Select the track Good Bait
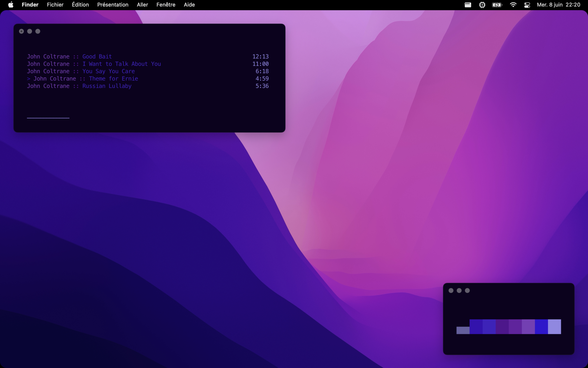 tap(97, 57)
